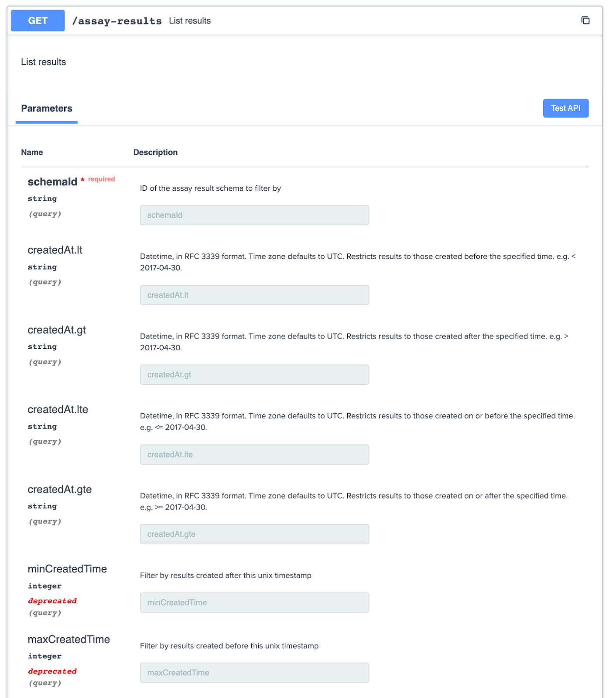Viewport: 616px width, 698px height.
Task: Select the createdAt.lte input box
Action: pyautogui.click(x=254, y=455)
